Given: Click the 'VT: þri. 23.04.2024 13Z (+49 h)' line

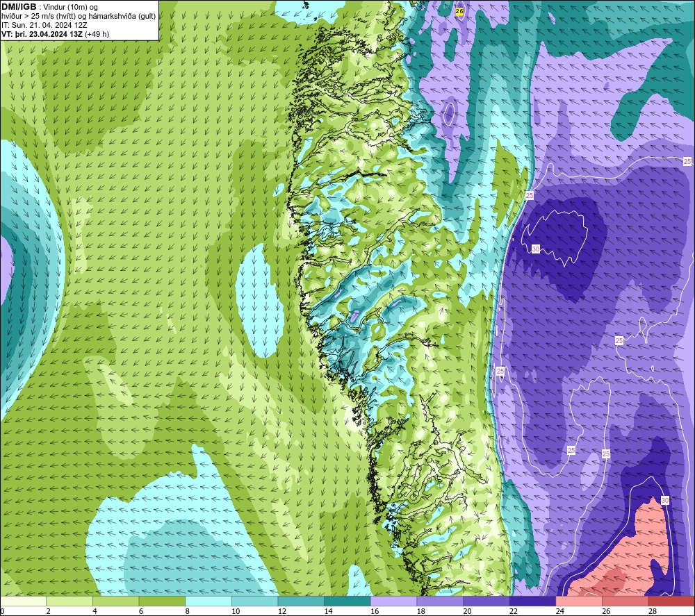Looking at the screenshot, I should [55, 34].
